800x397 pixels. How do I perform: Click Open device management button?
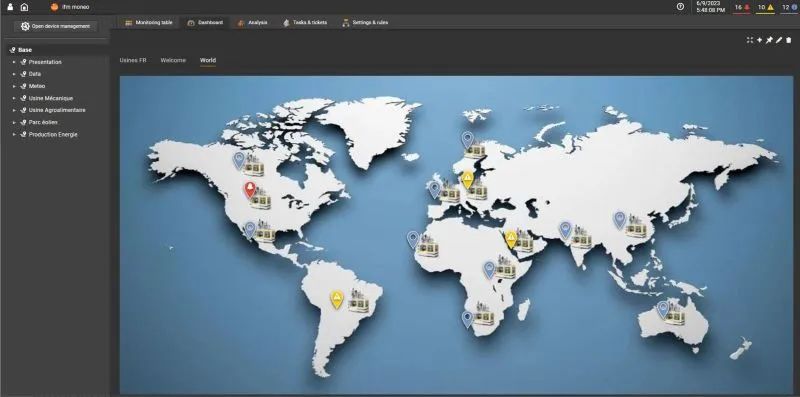coord(55,27)
